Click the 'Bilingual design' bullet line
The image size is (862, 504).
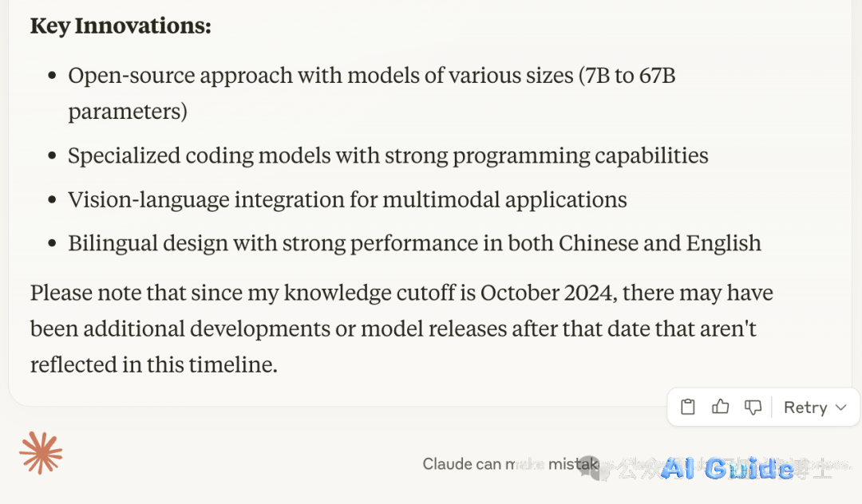click(x=414, y=243)
